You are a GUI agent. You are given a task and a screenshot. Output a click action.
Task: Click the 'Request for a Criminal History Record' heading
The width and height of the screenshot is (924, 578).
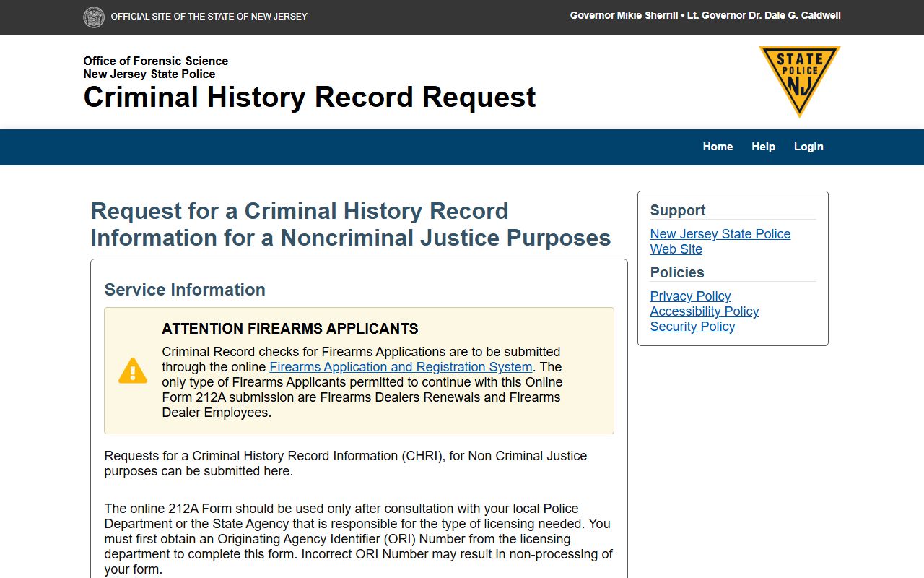tap(351, 224)
